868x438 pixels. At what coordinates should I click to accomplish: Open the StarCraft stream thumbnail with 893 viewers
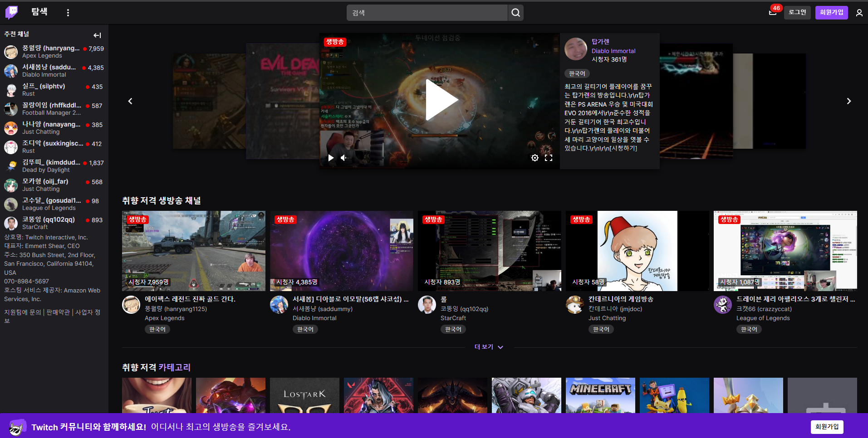tap(490, 251)
